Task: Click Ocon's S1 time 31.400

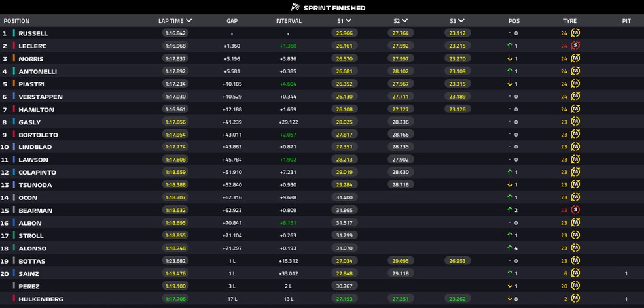Action: [x=345, y=197]
